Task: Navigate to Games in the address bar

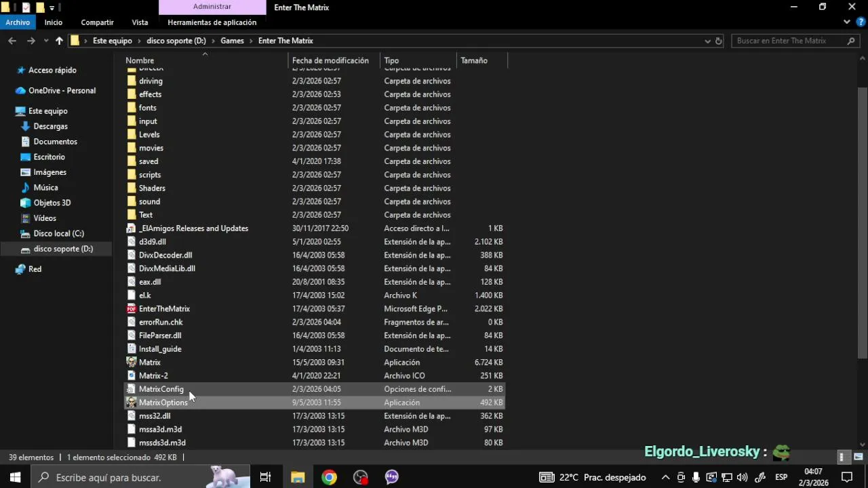Action: [x=232, y=41]
